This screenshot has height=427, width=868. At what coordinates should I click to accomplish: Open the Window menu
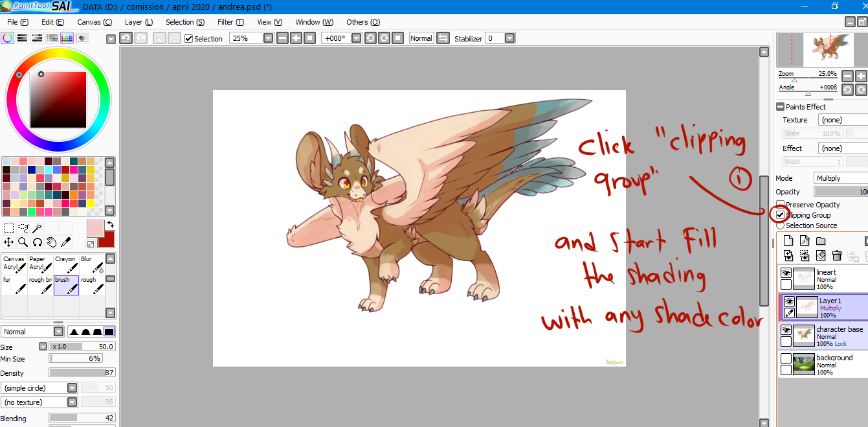[x=315, y=22]
